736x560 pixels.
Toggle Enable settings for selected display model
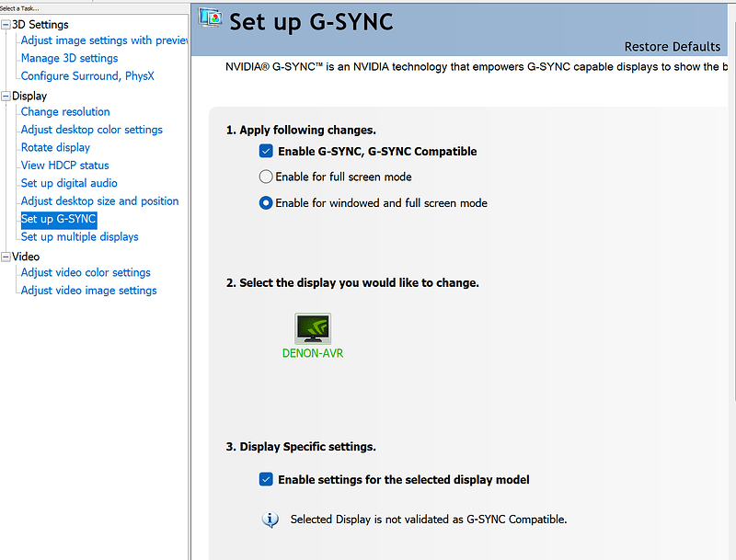click(x=266, y=479)
